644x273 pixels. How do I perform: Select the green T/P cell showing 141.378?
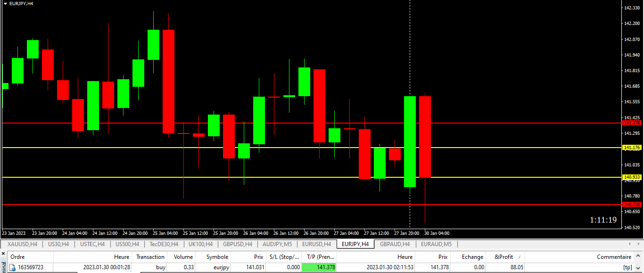point(319,267)
